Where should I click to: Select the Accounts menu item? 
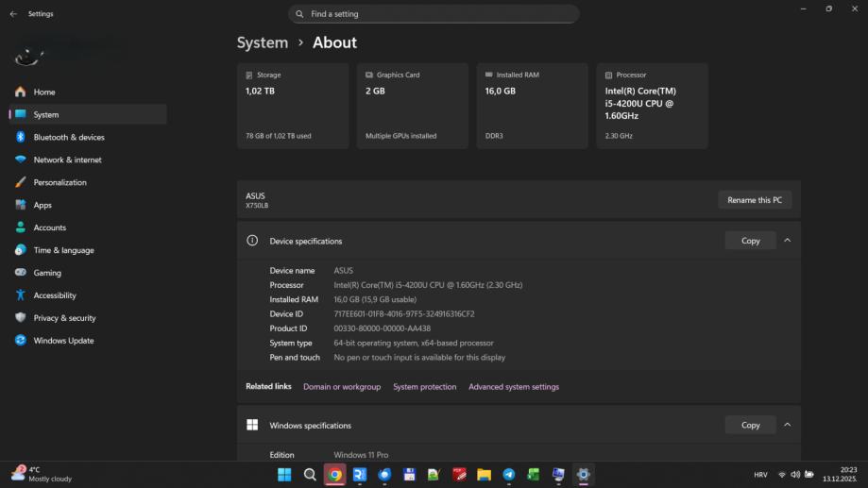(x=49, y=227)
